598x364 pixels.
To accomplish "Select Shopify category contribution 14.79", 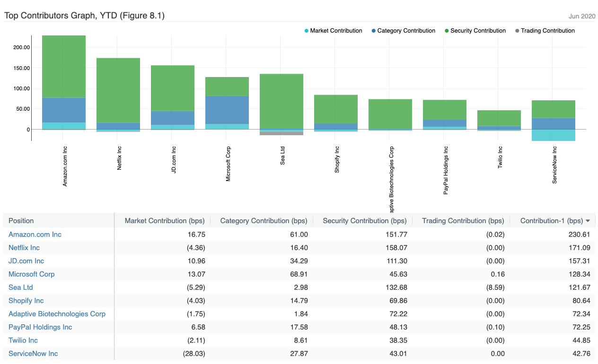I will [x=299, y=301].
